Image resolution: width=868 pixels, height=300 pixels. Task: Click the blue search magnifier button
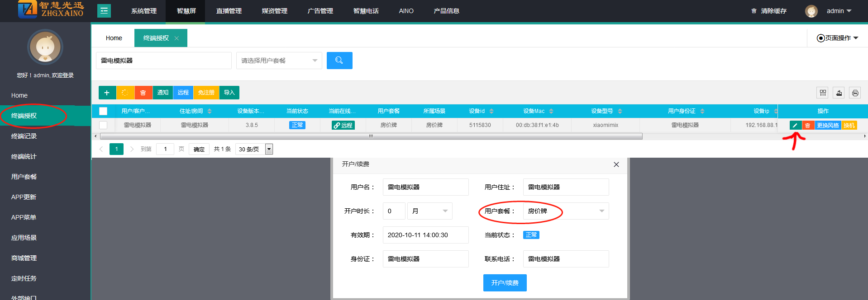click(x=339, y=61)
